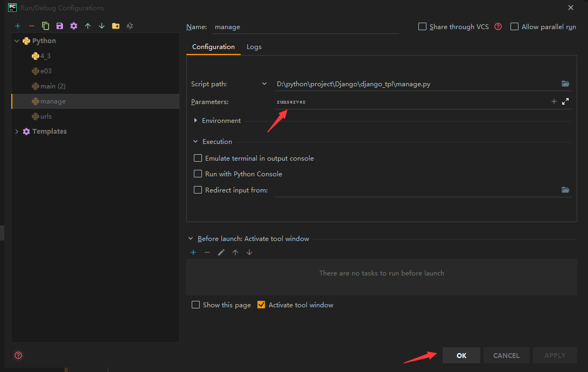This screenshot has height=372, width=588.
Task: Check Redirect input from option
Action: point(198,190)
